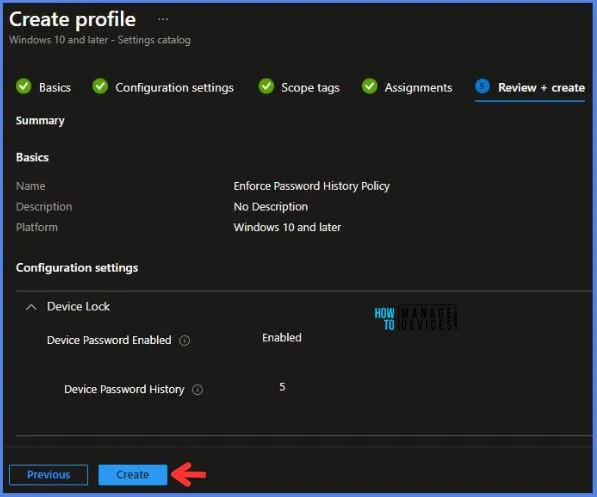Click the 'Description' field label
The height and width of the screenshot is (497, 597).
[44, 207]
